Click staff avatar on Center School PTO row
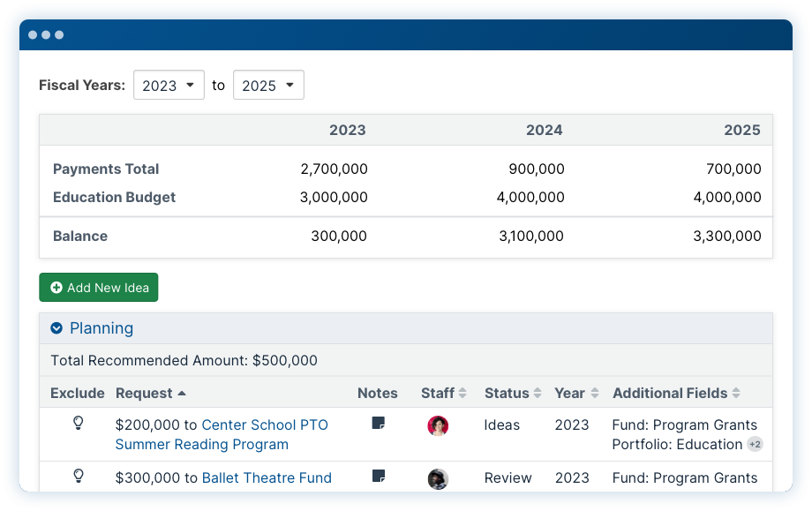Viewport: 812px width, 511px height. [x=438, y=425]
